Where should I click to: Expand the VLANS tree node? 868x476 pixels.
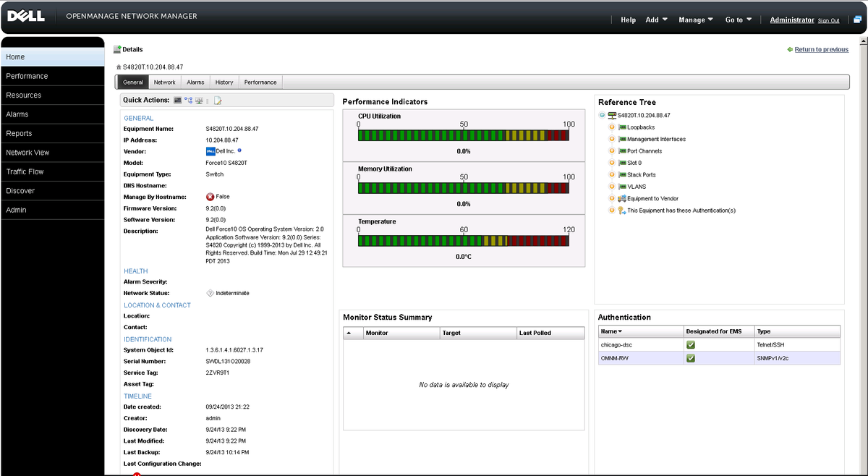coord(612,186)
